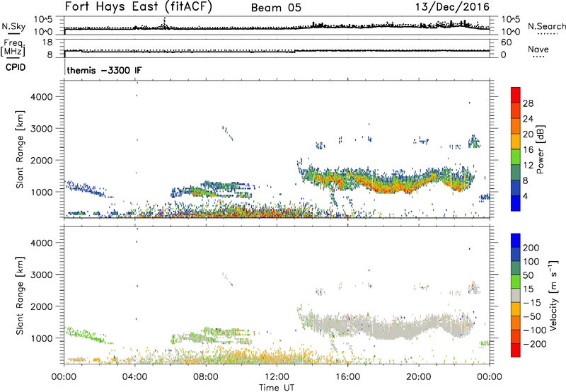The image size is (566, 392).
Task: Click 'Slant Range [km]' label of power panel
Action: click(20, 149)
